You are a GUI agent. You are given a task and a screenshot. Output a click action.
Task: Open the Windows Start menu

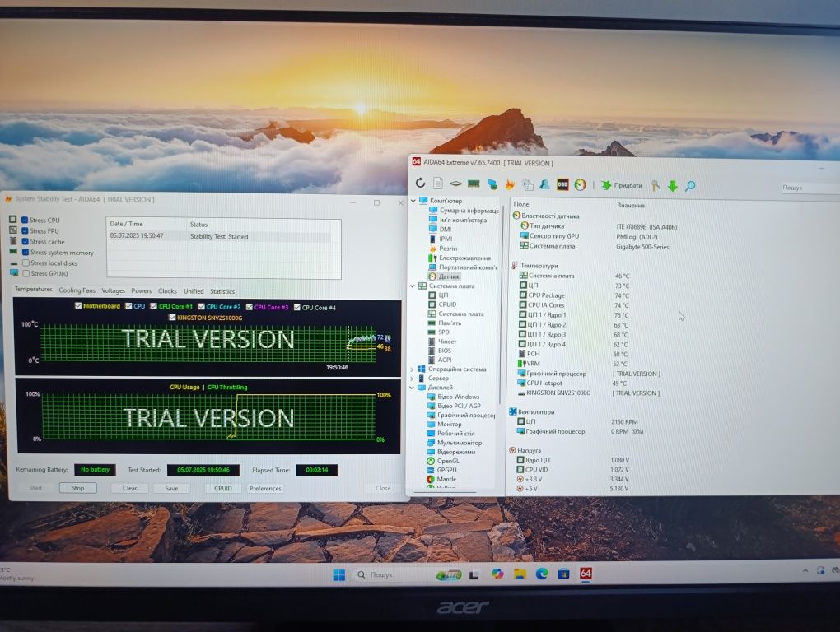pyautogui.click(x=339, y=574)
